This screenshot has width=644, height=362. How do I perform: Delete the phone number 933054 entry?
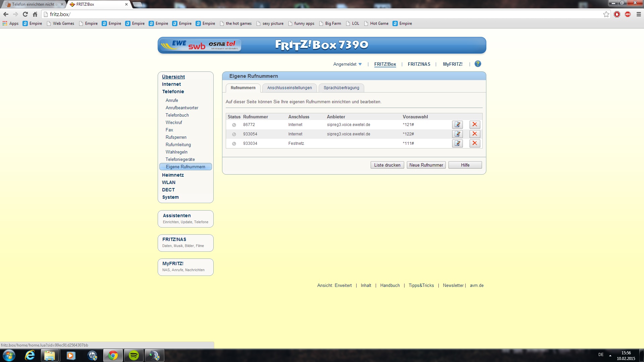475,134
